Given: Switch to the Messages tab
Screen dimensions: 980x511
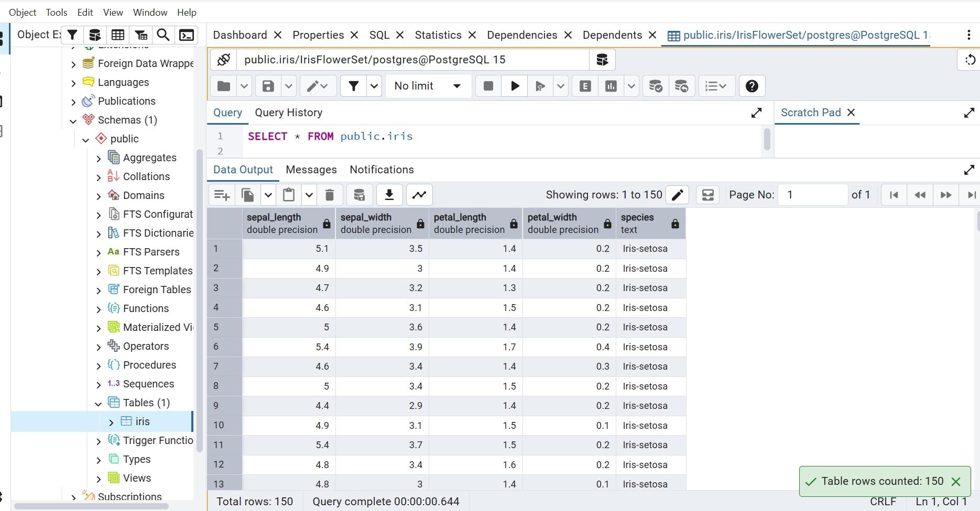Looking at the screenshot, I should tap(311, 170).
